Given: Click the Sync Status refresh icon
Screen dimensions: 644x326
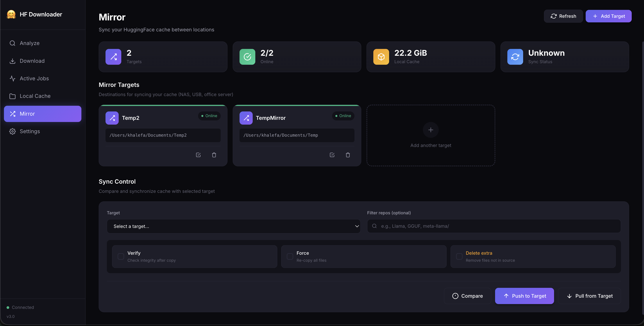Looking at the screenshot, I should [x=515, y=57].
